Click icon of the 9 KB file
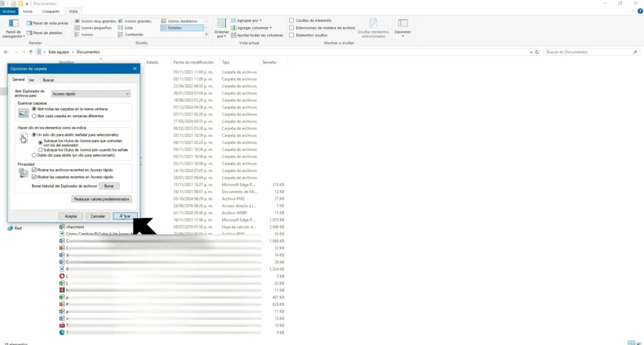This screenshot has width=644, height=345. point(62,332)
